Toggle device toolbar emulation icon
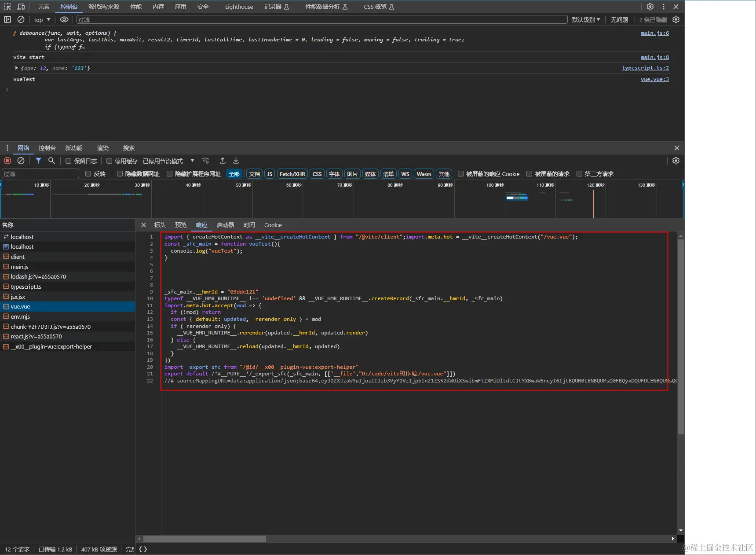756x555 pixels. click(x=21, y=7)
